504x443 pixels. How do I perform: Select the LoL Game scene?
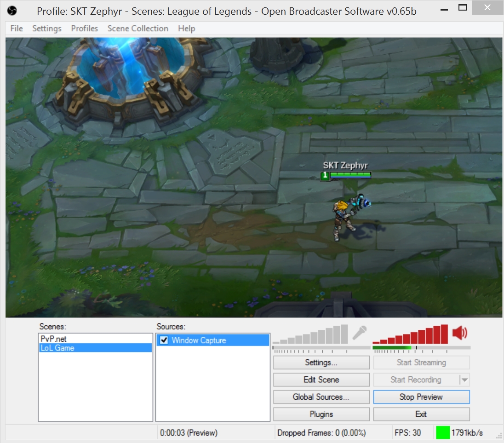click(95, 348)
